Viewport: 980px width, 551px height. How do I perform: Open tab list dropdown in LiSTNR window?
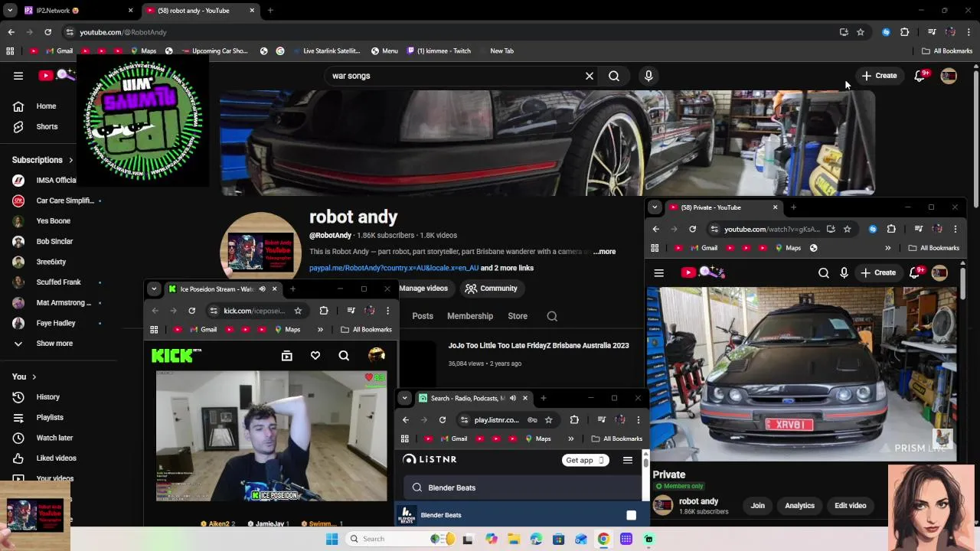click(x=405, y=398)
